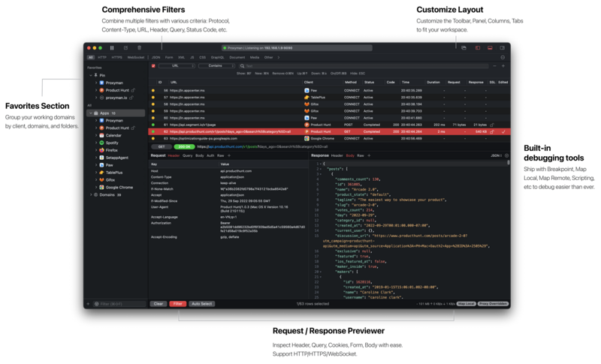Click the lock icon next to pinned Product Hunt

133,90
